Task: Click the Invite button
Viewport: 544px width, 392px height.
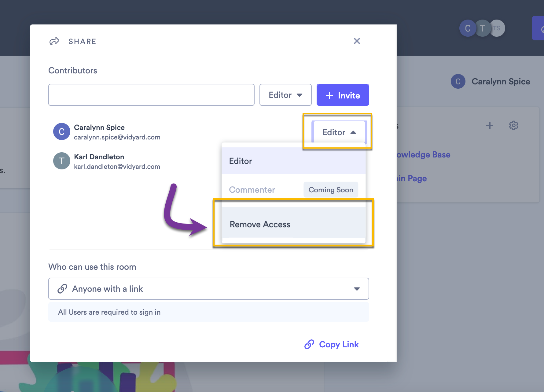Action: [x=343, y=95]
